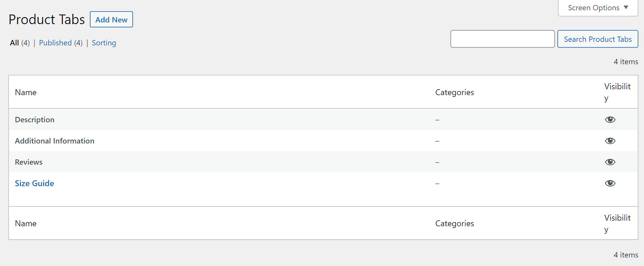Toggle the Reviews tab visibility eye
The width and height of the screenshot is (644, 266).
click(610, 162)
